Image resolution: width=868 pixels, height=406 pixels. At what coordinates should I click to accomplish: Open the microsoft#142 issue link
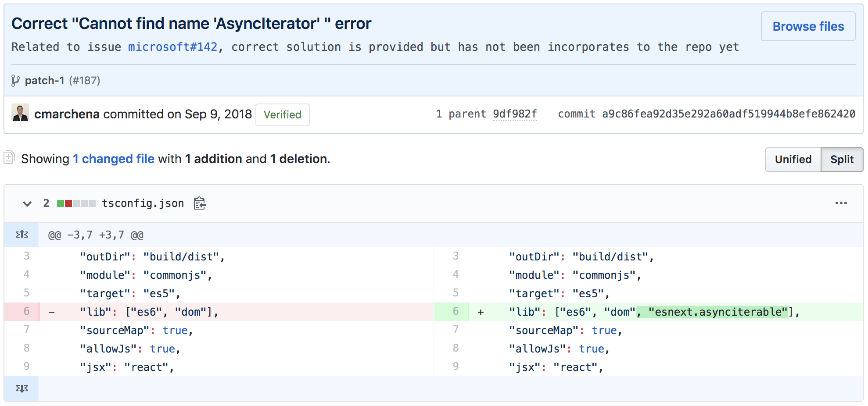click(172, 47)
